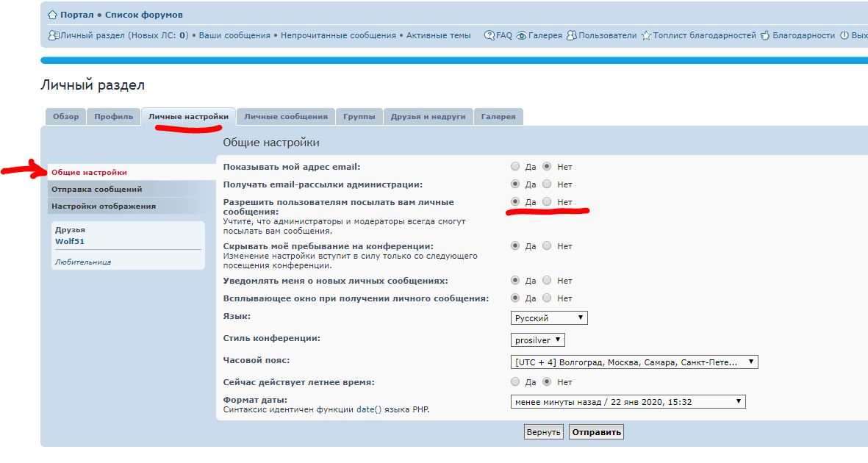Click the thumbs-up icon for Благодарности
868x463 pixels.
(765, 35)
